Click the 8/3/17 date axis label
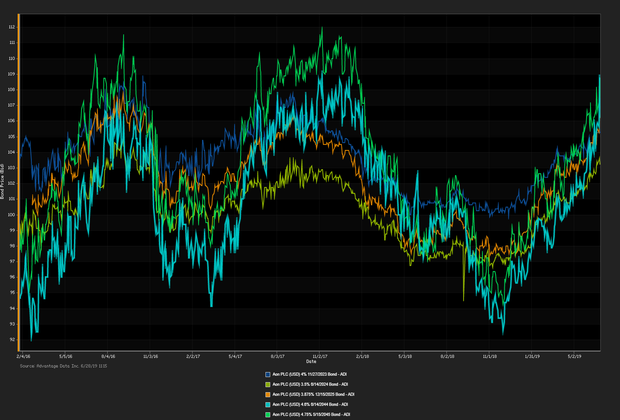 [x=278, y=356]
